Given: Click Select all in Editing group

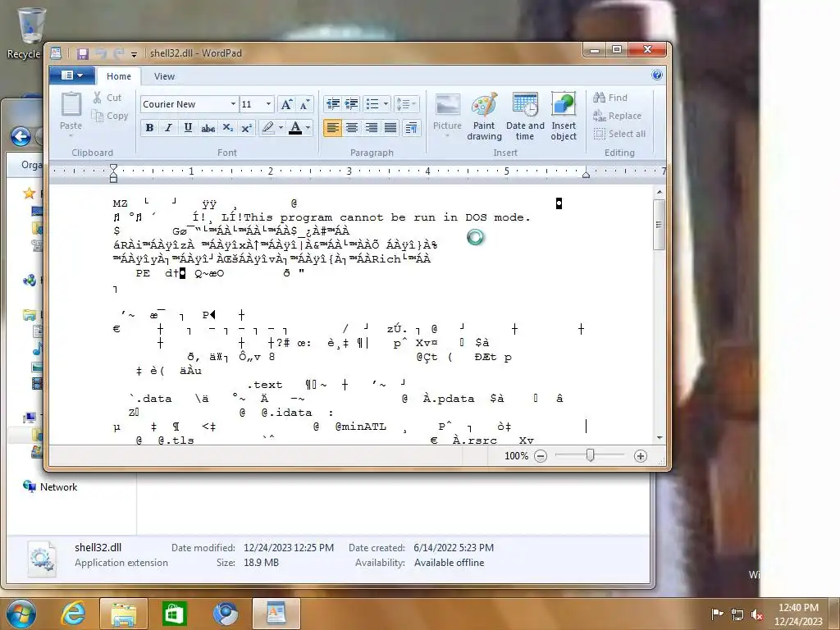Looking at the screenshot, I should coord(619,134).
